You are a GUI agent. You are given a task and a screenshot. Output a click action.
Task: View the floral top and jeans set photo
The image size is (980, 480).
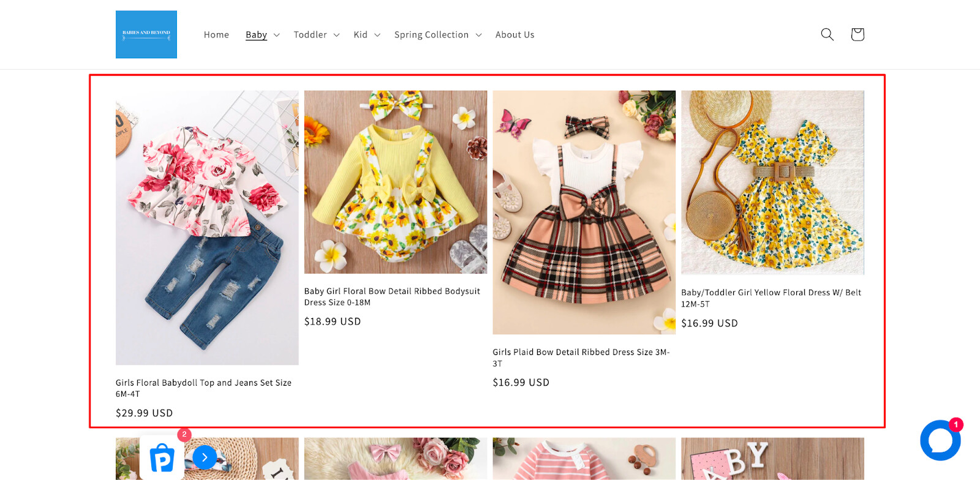[207, 228]
